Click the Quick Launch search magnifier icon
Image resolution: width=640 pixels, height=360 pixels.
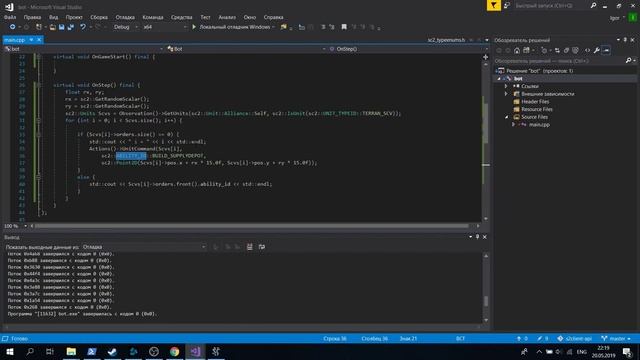click(593, 5)
